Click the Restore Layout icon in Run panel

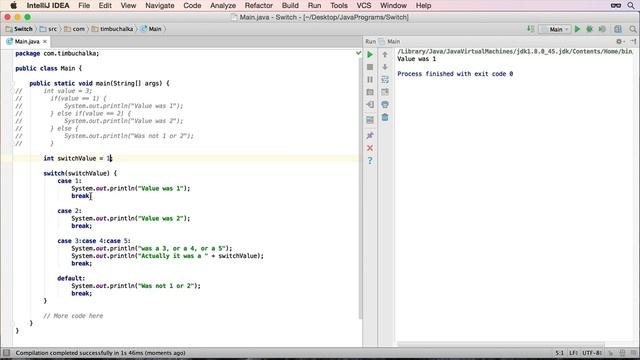click(x=370, y=120)
